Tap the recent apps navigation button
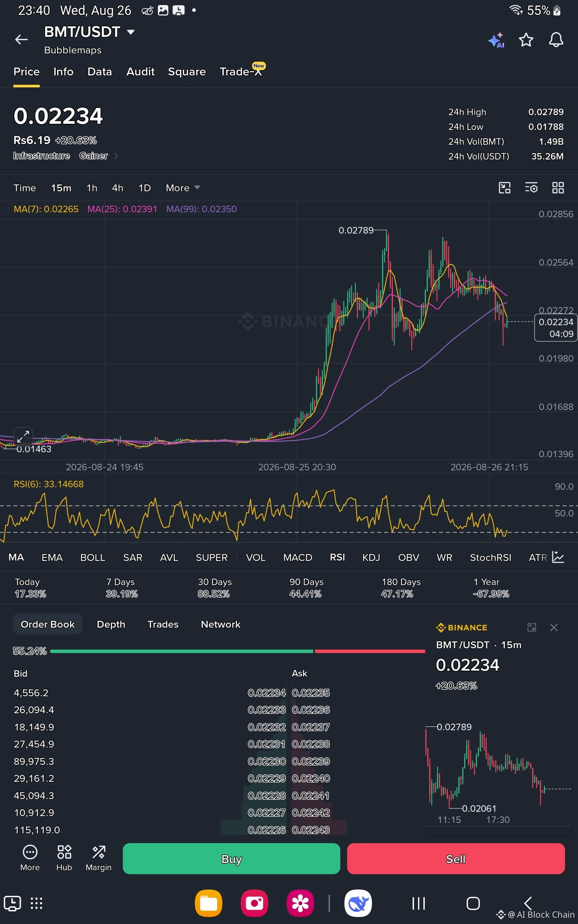Viewport: 578px width, 924px height. click(x=419, y=903)
